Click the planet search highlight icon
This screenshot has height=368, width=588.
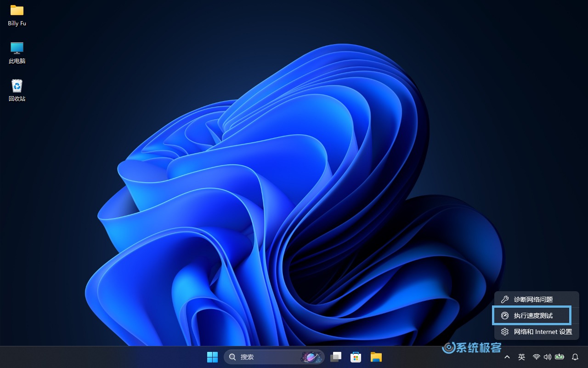coord(311,357)
